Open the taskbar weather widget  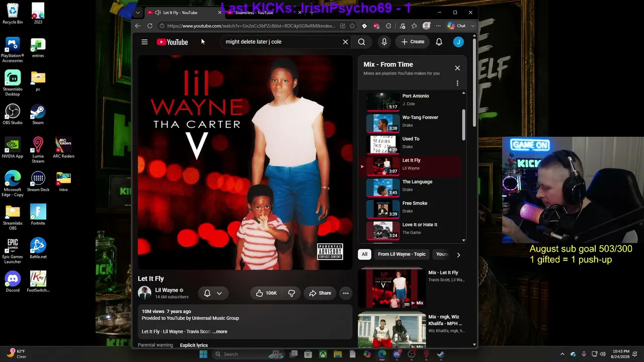pyautogui.click(x=16, y=354)
